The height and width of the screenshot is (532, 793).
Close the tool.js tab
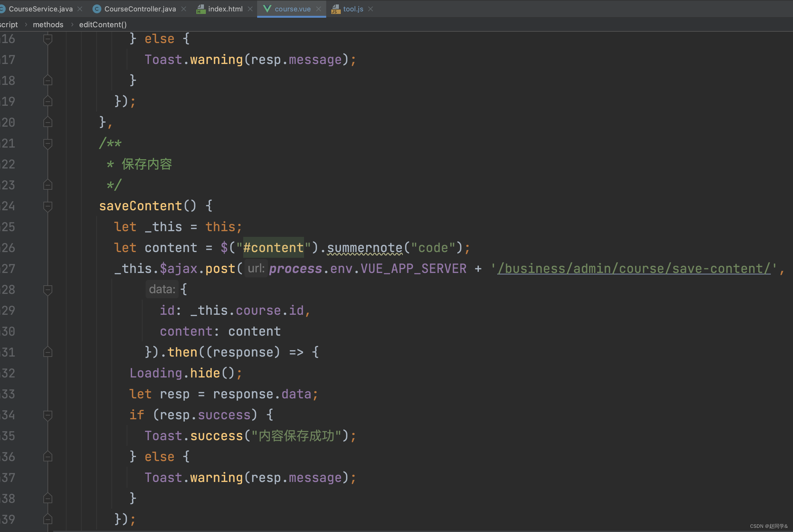(371, 9)
